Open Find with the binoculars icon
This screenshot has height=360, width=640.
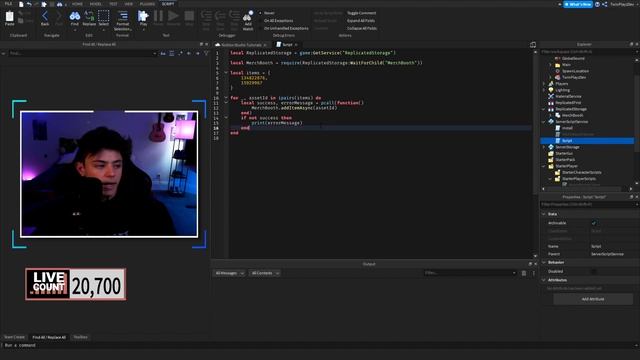(x=75, y=17)
